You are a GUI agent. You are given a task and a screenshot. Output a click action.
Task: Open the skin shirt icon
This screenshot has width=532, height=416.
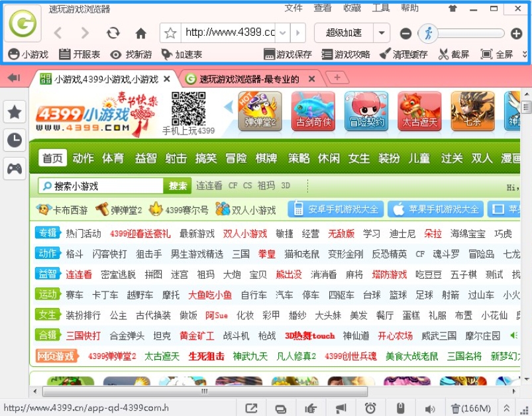(452, 9)
